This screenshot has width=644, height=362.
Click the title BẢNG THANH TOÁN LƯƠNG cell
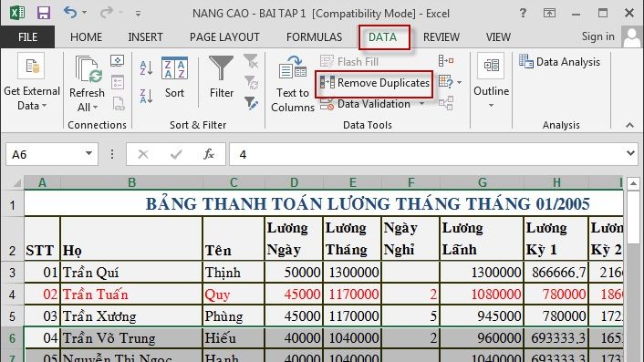pyautogui.click(x=324, y=203)
